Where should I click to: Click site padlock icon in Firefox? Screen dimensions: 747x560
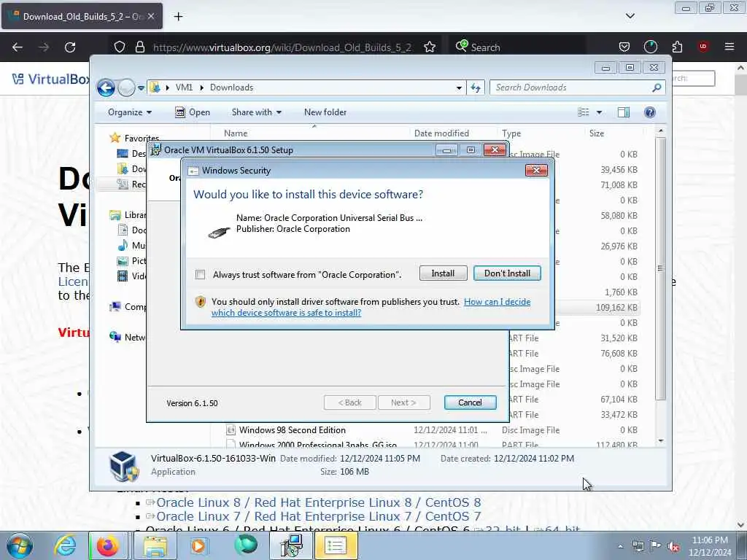coord(139,47)
